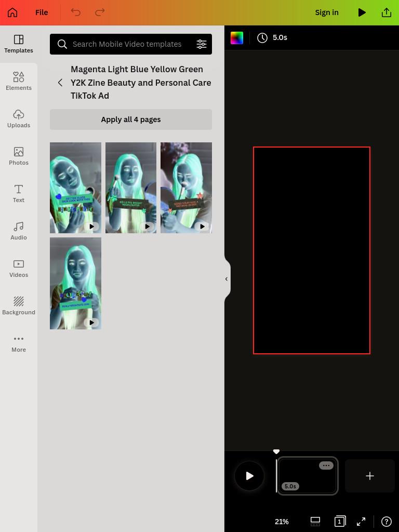Play preview on second template thumbnail
The width and height of the screenshot is (399, 532).
tap(147, 227)
